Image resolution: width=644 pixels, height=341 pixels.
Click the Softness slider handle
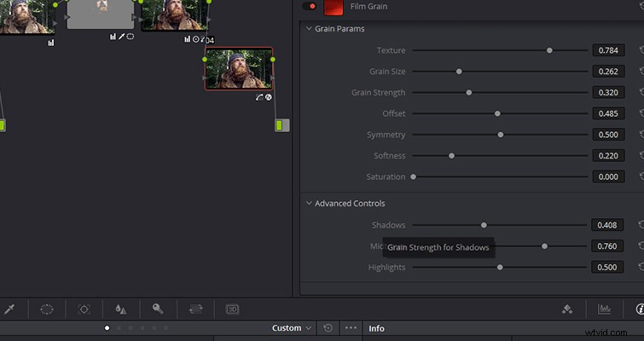click(x=451, y=156)
